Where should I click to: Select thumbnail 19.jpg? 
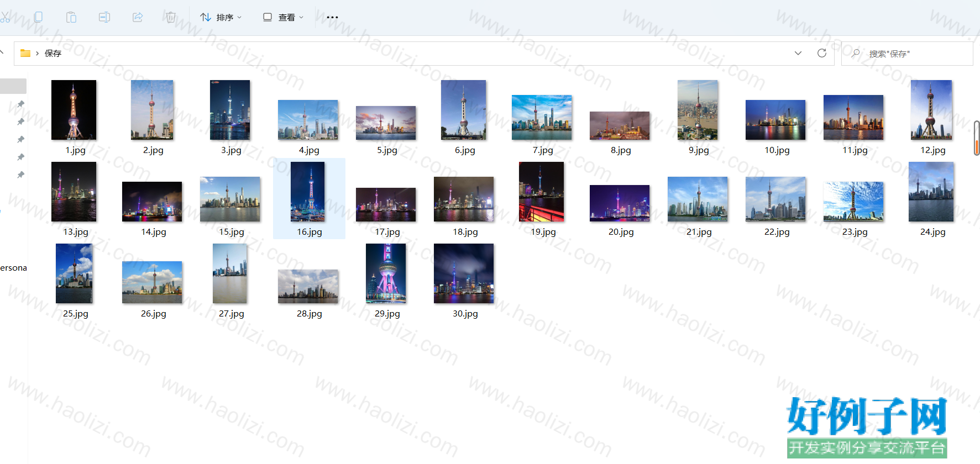click(x=542, y=192)
